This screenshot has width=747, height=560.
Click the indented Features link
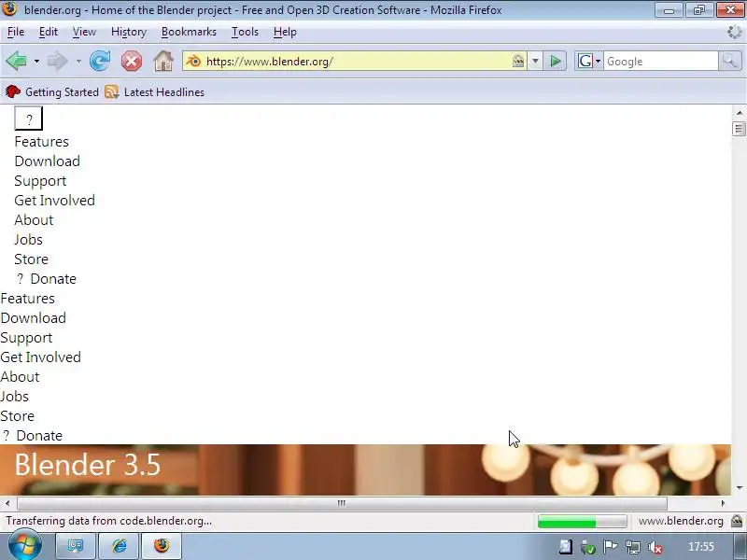tap(41, 142)
